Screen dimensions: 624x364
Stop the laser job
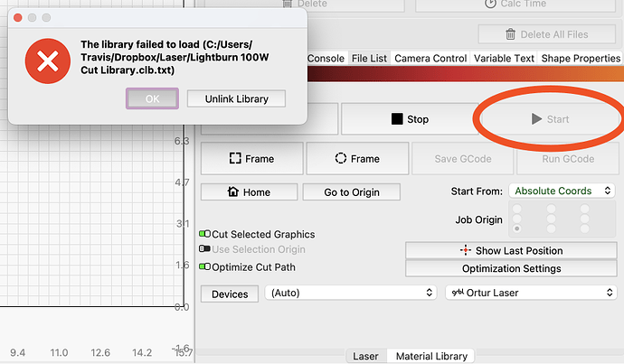pos(410,119)
